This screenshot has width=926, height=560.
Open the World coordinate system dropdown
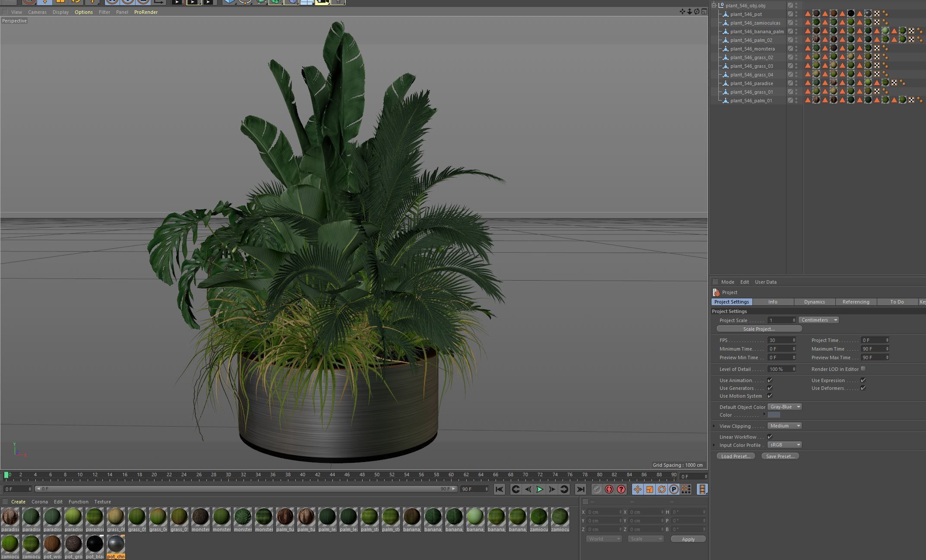[x=604, y=539]
